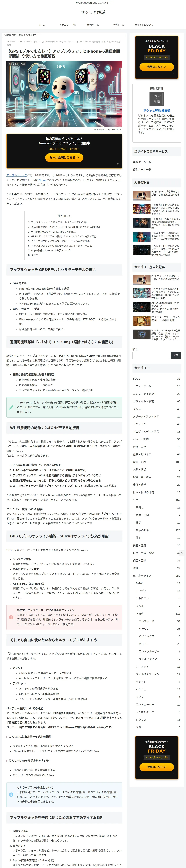Image resolution: width=186 pixels, height=868 pixels.
Task: Jump to TOC item Apple製品はAmazonでも要チェック
Action: pyautogui.click(x=51, y=250)
